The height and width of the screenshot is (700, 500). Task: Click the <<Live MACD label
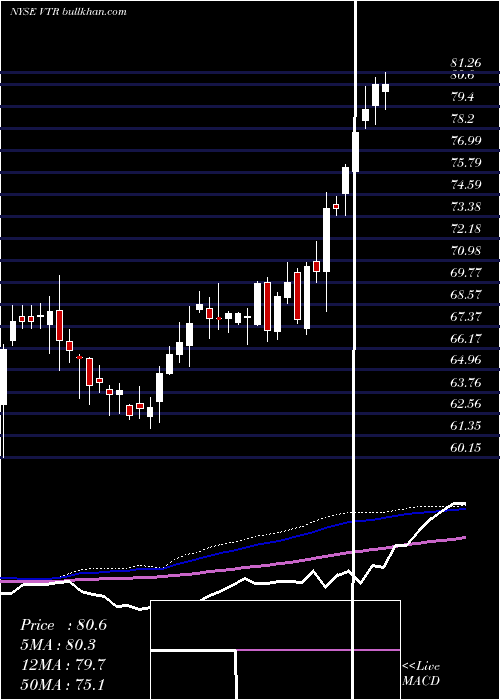421,673
